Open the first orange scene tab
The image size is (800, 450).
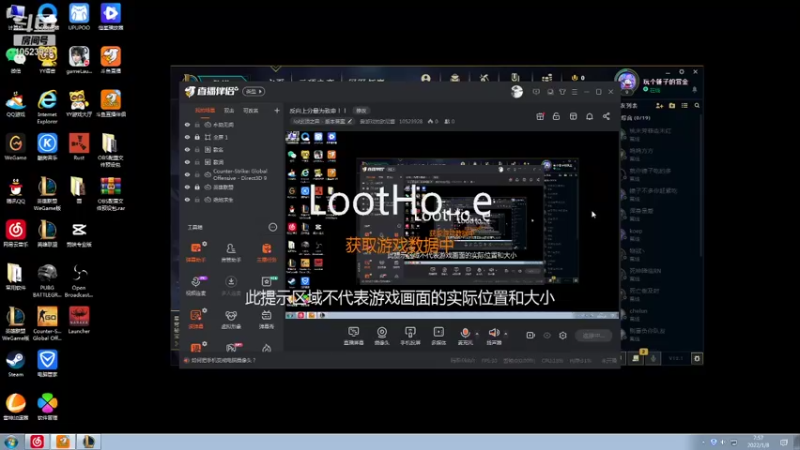point(205,110)
